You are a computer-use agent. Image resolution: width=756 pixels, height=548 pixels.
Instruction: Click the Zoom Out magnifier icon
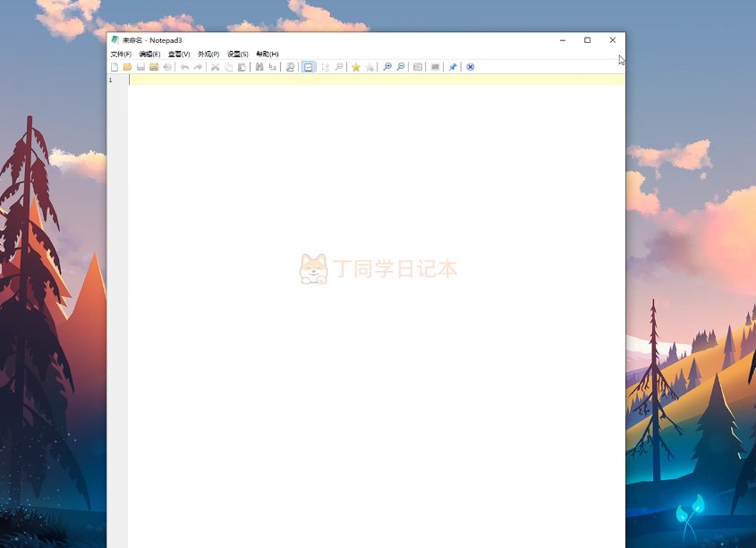pyautogui.click(x=400, y=67)
